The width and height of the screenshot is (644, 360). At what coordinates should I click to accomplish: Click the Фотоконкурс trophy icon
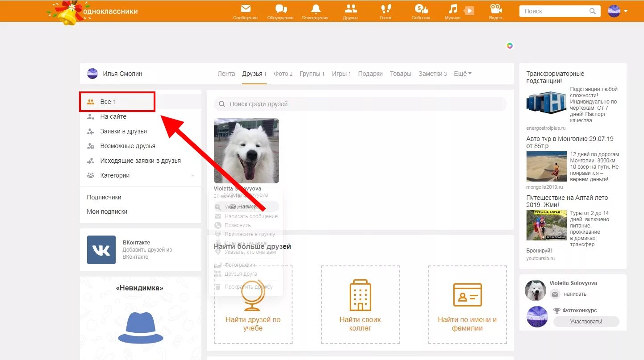point(556,310)
